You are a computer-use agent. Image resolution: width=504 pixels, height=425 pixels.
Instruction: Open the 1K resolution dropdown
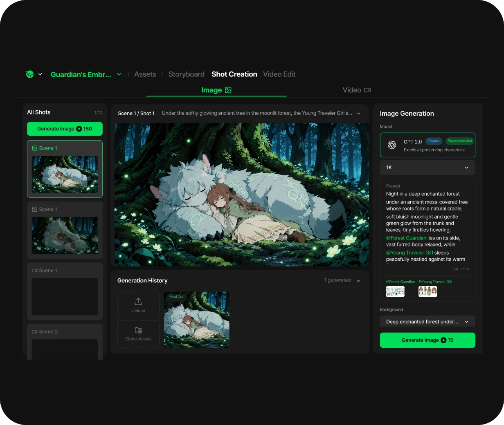coord(427,168)
